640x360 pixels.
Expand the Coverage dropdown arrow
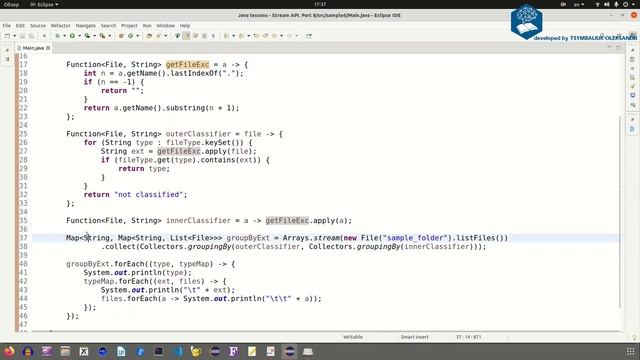click(x=94, y=36)
